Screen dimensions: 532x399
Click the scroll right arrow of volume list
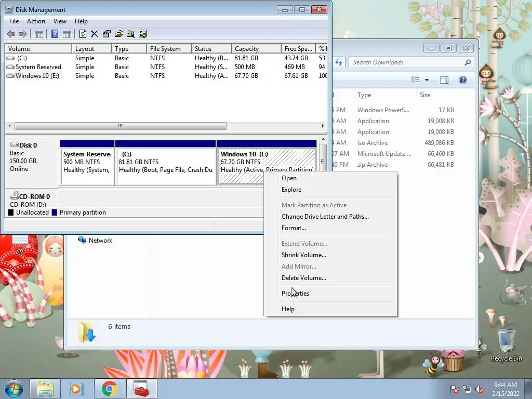pyautogui.click(x=323, y=126)
